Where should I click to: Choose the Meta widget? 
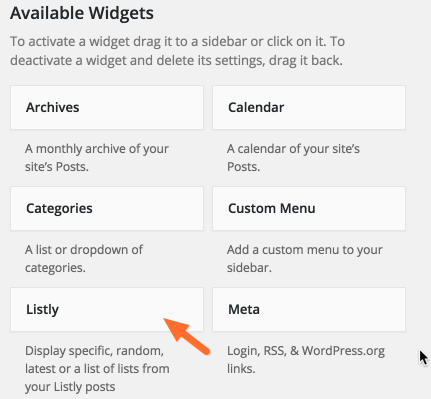[309, 309]
